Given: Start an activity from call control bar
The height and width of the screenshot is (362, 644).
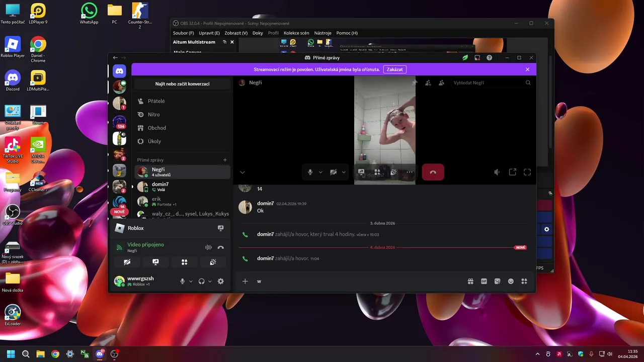Looking at the screenshot, I should coord(377,172).
